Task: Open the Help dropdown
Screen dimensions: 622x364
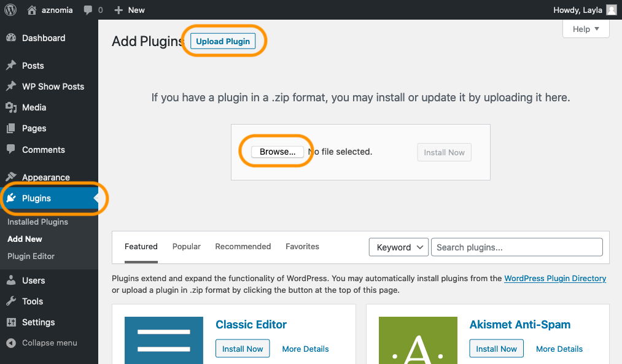Action: (x=585, y=28)
